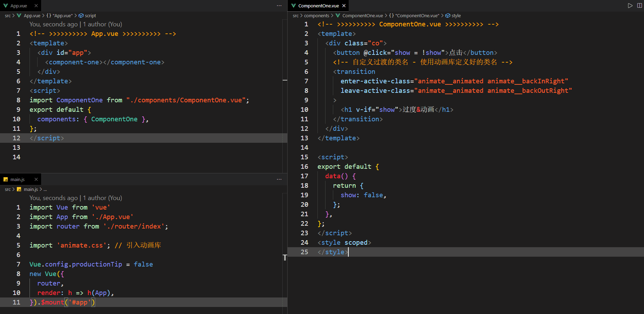
Task: Click the main.js breadcrumb ellipsis
Action: (x=45, y=190)
